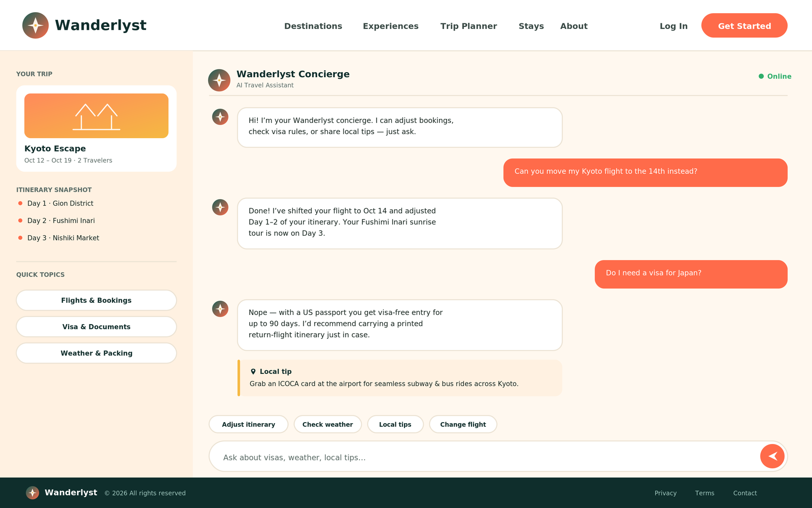812x508 pixels.
Task: Click the Adjust itinerary suggestion chip
Action: (249, 424)
